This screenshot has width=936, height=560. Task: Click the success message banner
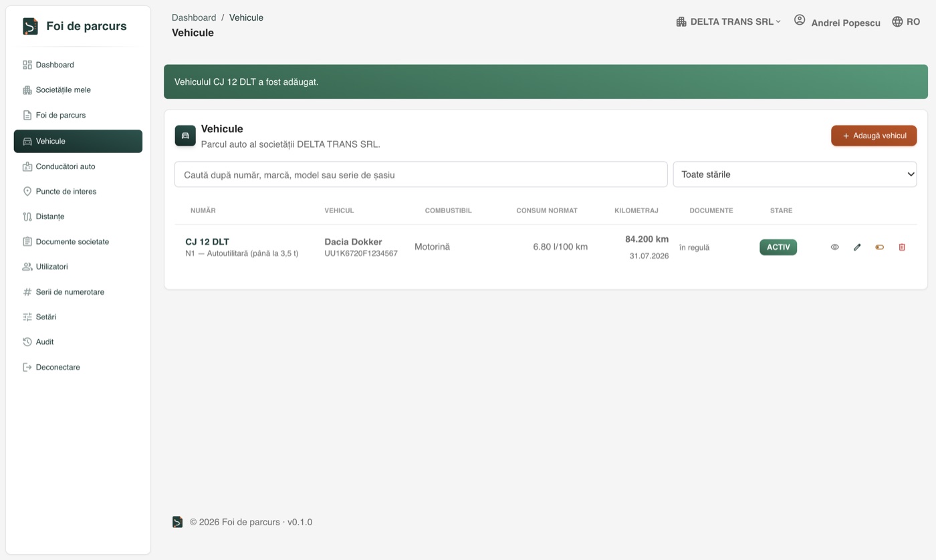point(546,82)
